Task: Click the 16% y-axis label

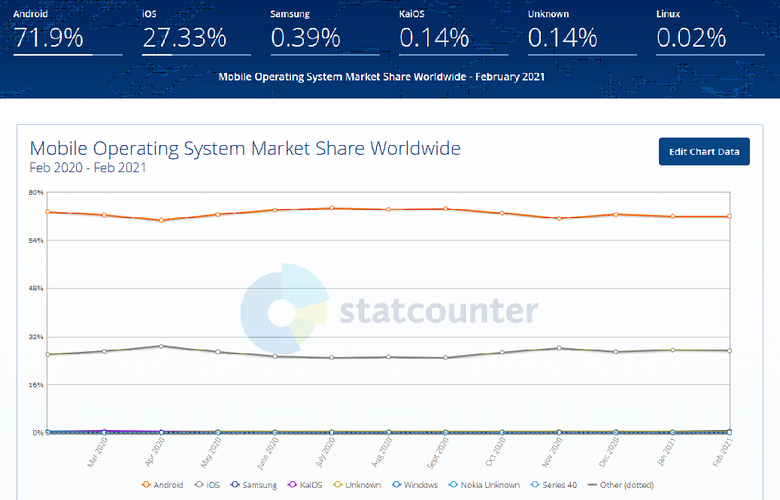Action: (36, 385)
